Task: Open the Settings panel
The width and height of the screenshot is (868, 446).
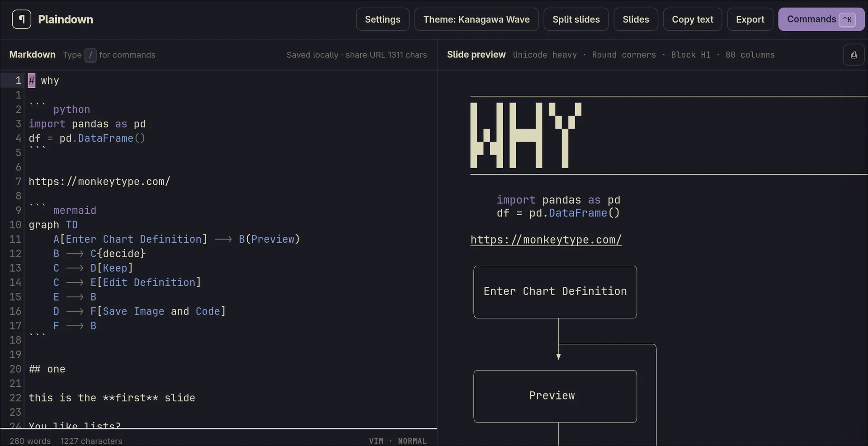Action: click(x=382, y=19)
